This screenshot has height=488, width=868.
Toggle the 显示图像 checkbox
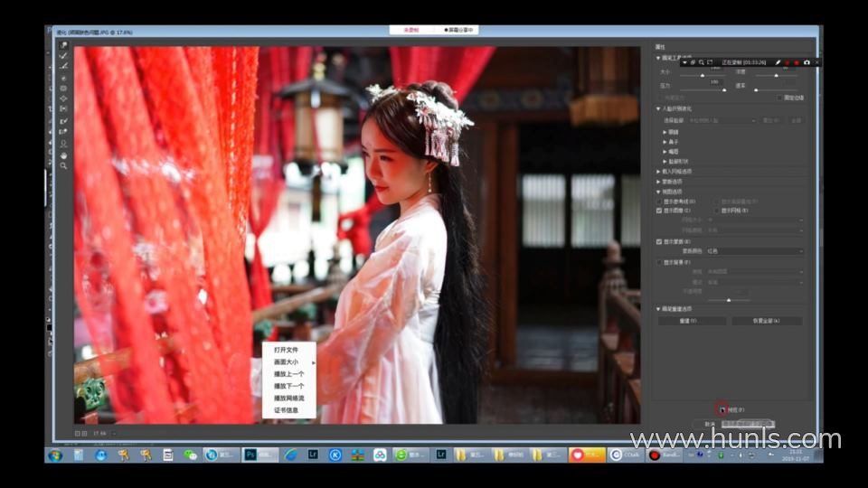tap(659, 211)
